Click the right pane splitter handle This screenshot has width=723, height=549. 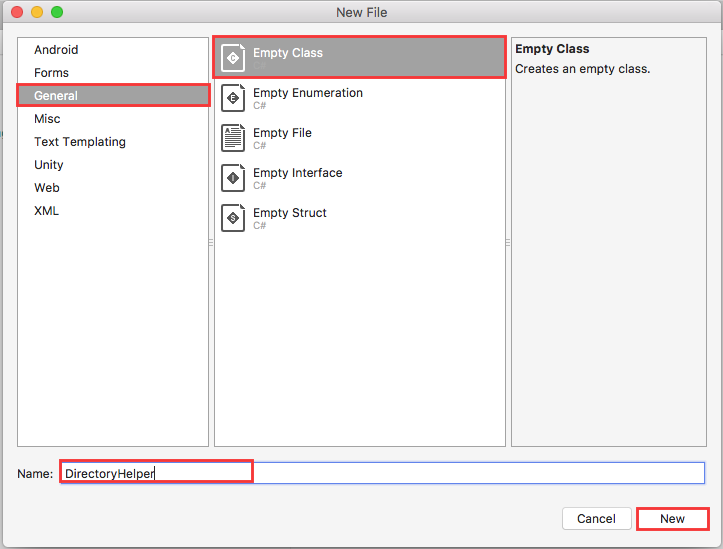(508, 242)
